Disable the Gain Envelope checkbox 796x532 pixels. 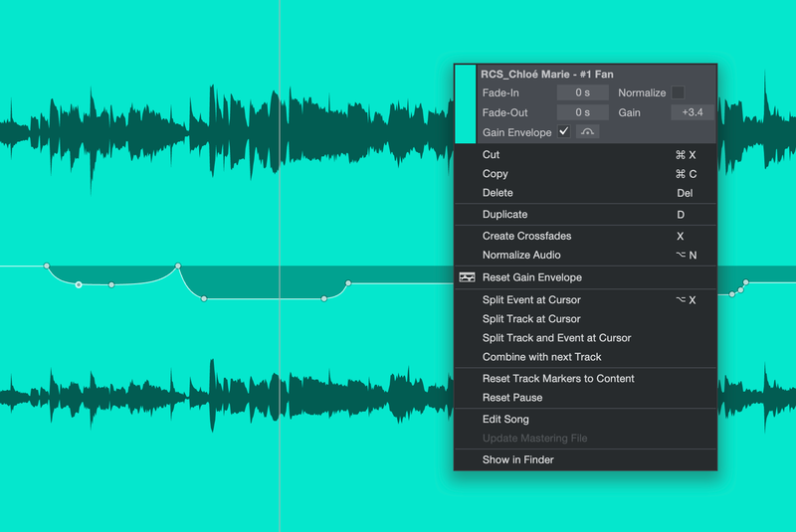[564, 132]
